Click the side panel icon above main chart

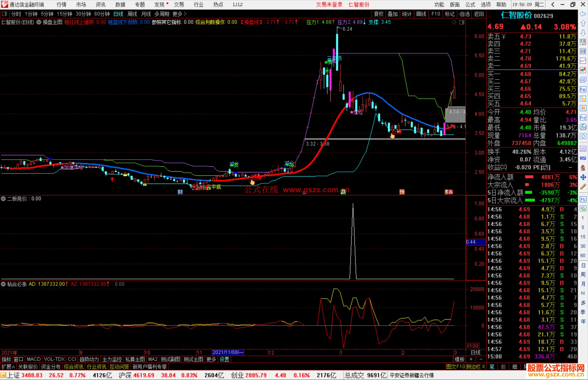click(462, 22)
